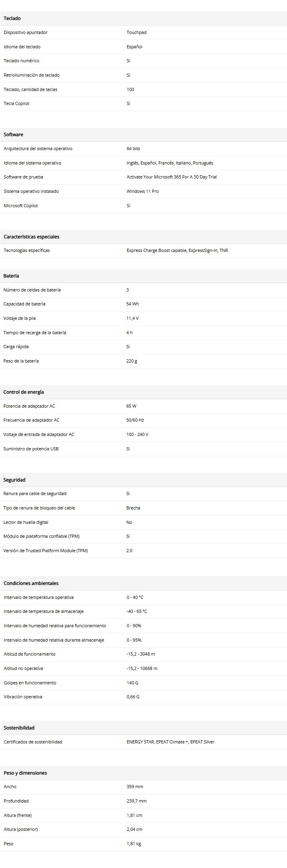Select the Software section heading
The image size is (287, 868).
14,135
